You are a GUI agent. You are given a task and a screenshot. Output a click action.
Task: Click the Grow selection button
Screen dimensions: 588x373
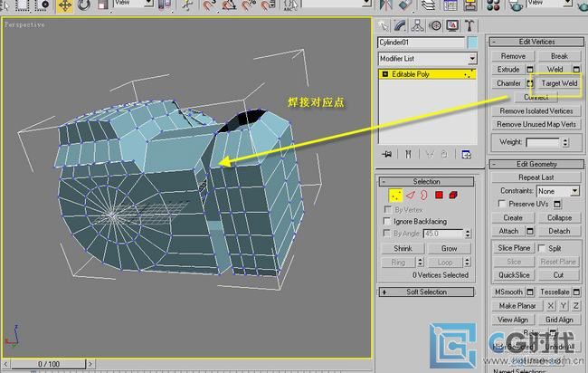point(449,248)
